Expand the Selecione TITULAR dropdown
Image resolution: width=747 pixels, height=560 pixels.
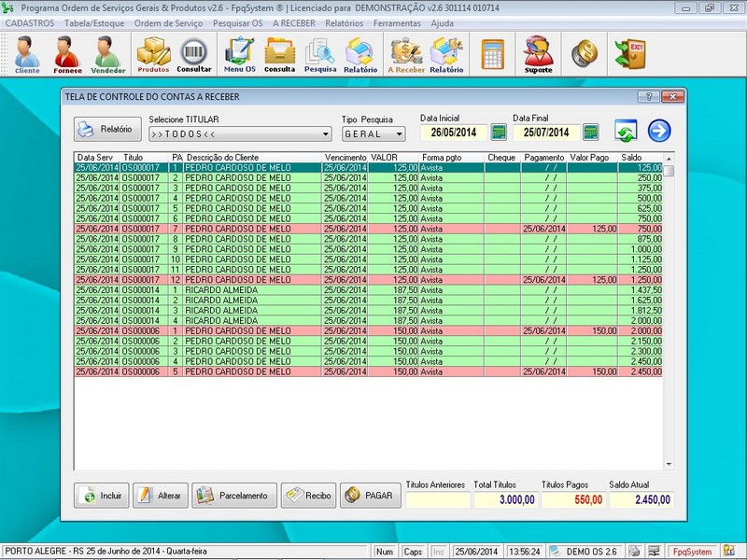[x=325, y=134]
